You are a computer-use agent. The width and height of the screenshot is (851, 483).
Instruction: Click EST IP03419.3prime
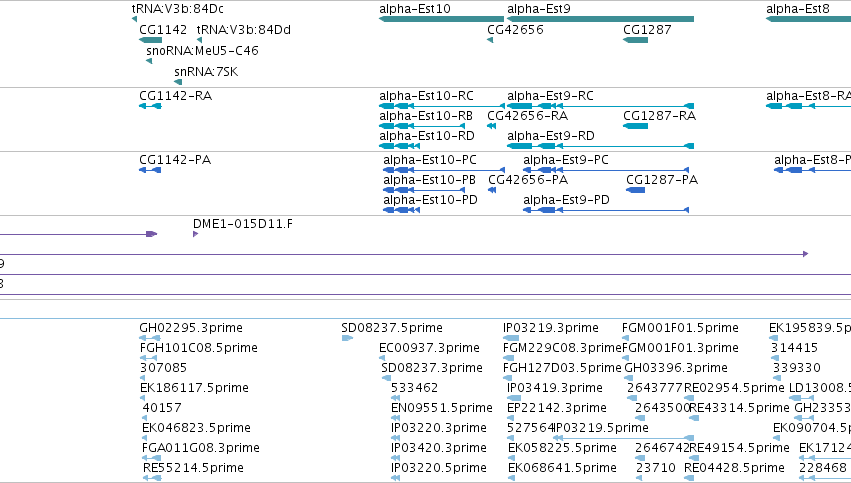(x=555, y=388)
